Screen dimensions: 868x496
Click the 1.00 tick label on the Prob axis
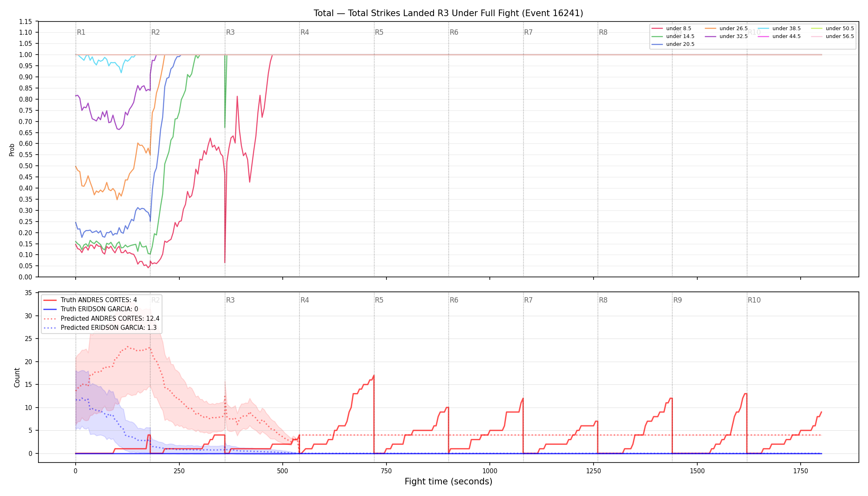25,55
